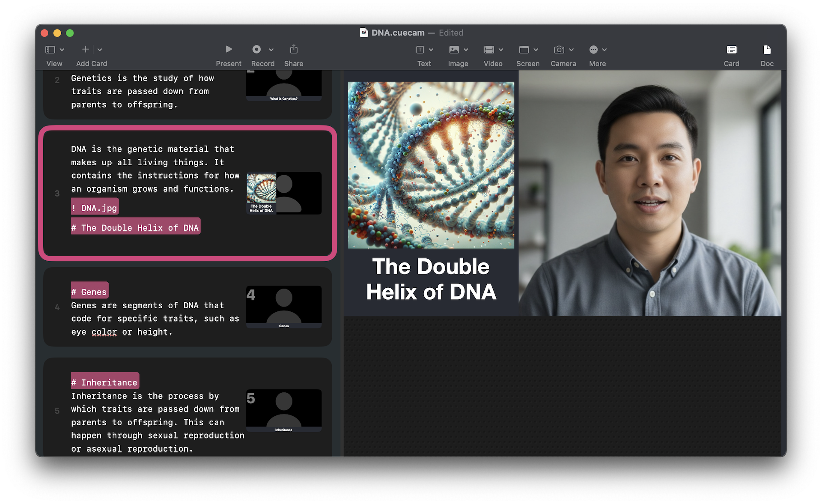Click the camera feed in preview
Viewport: 822px width, 504px height.
(650, 194)
